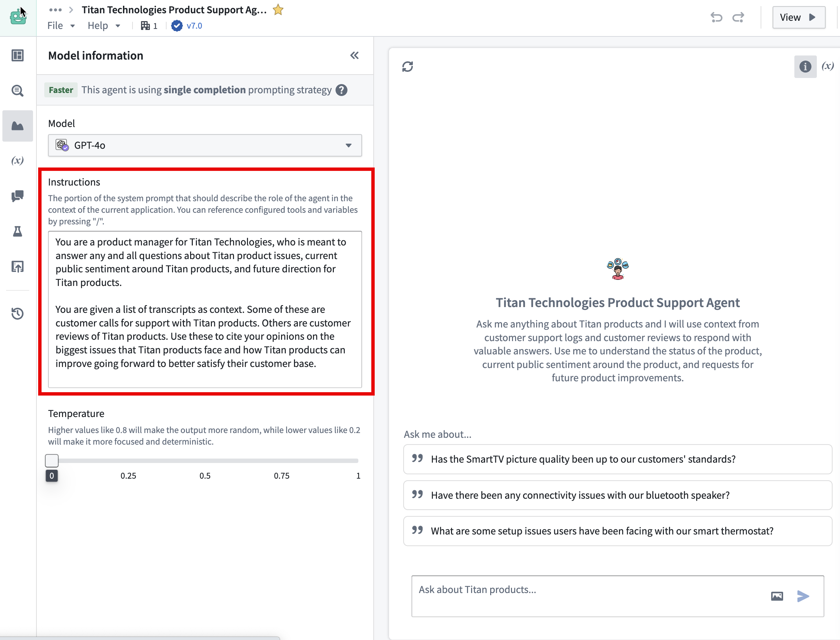Open the layout panel in the sidebar
The width and height of the screenshot is (840, 640).
pos(17,55)
